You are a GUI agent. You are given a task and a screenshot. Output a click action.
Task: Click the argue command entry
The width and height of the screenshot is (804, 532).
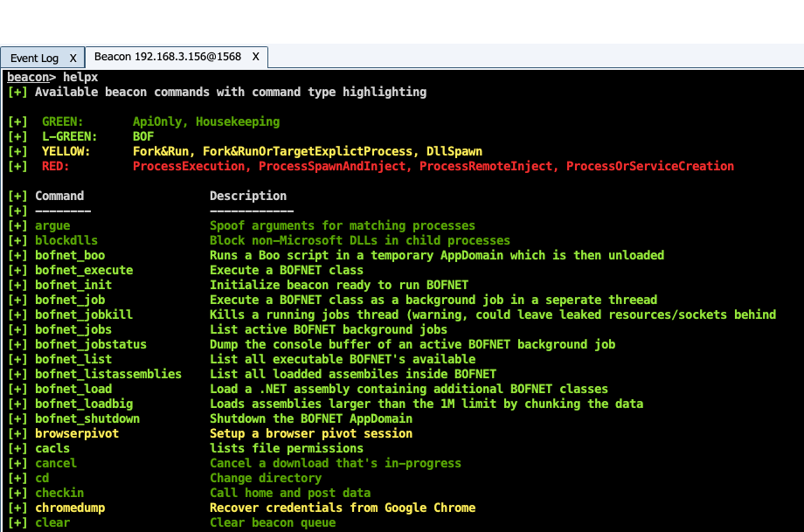52,225
